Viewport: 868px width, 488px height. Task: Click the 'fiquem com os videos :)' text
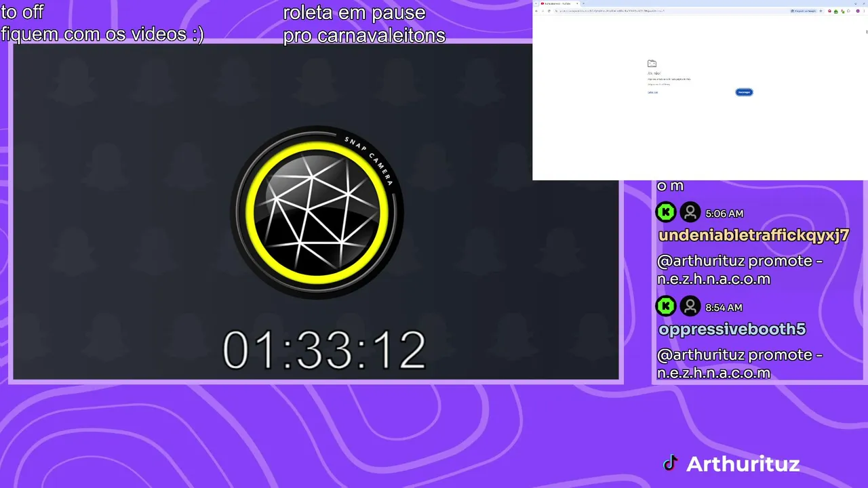[102, 34]
